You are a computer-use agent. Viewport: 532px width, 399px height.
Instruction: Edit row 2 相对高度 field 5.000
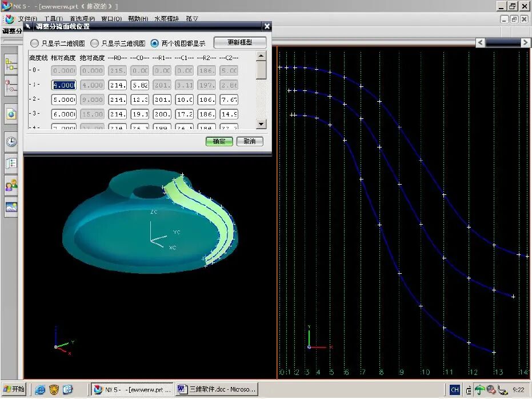tap(64, 99)
